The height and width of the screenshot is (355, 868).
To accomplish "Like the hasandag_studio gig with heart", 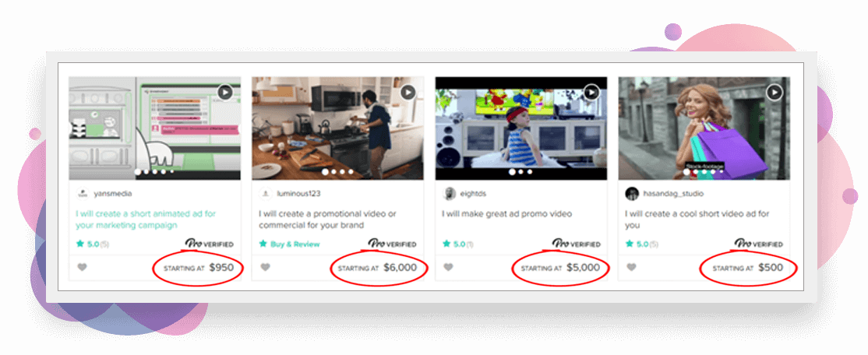I will (x=632, y=268).
